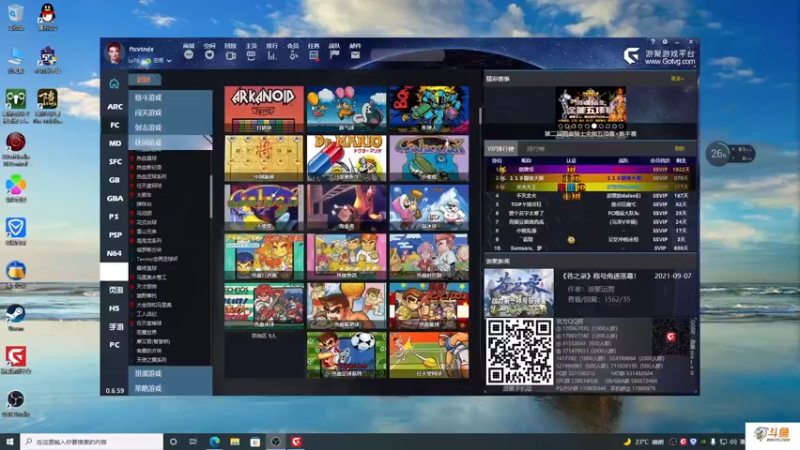Click Windows taskbar search box
800x450 pixels.
[x=92, y=441]
